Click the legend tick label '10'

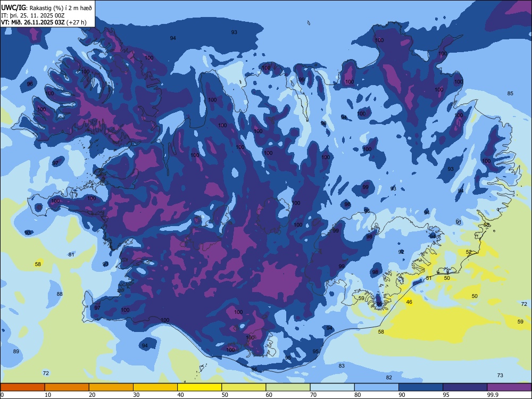pos(48,395)
